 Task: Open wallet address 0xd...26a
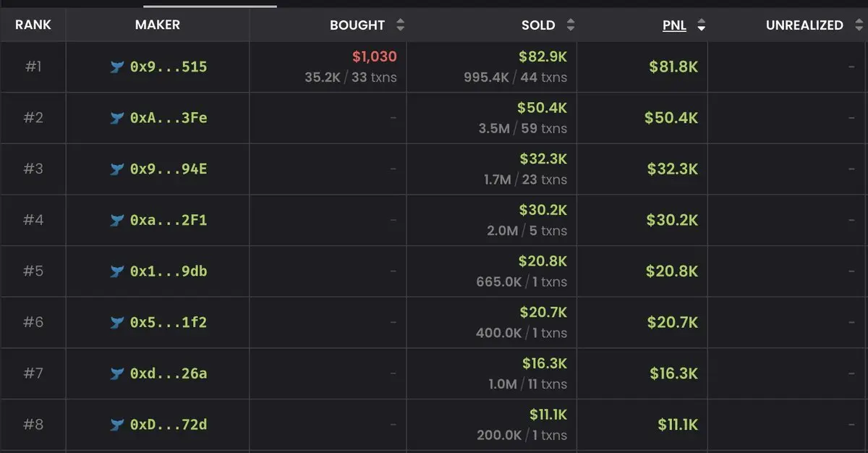[169, 374]
